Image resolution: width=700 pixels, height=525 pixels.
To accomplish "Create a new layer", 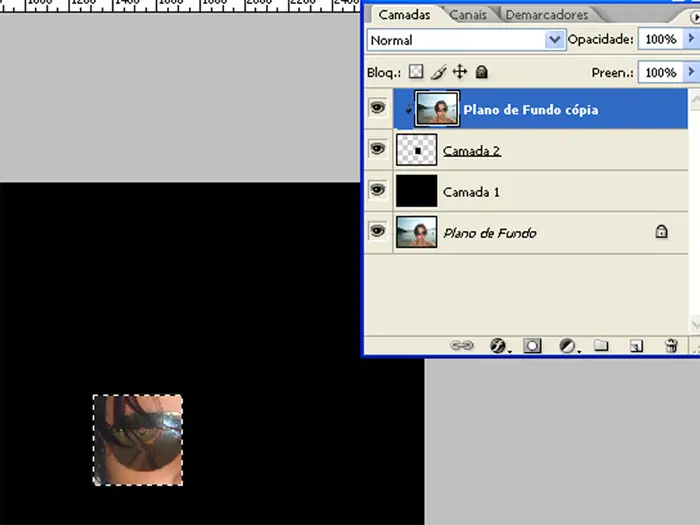I will pyautogui.click(x=636, y=346).
